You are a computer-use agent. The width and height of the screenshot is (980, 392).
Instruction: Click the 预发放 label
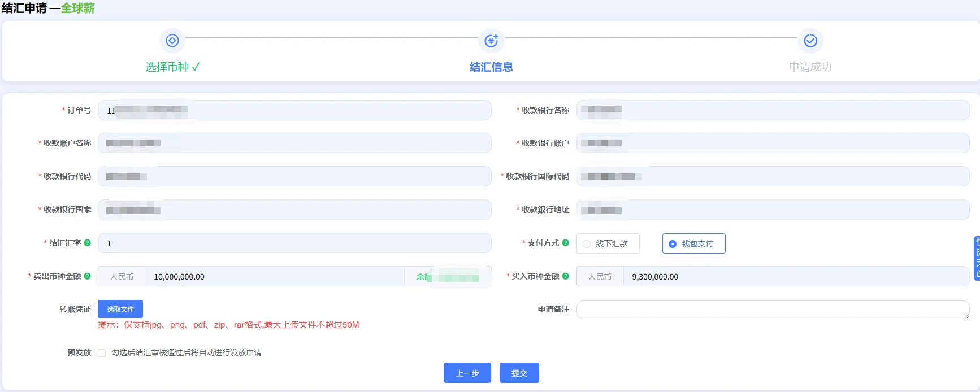(x=79, y=352)
